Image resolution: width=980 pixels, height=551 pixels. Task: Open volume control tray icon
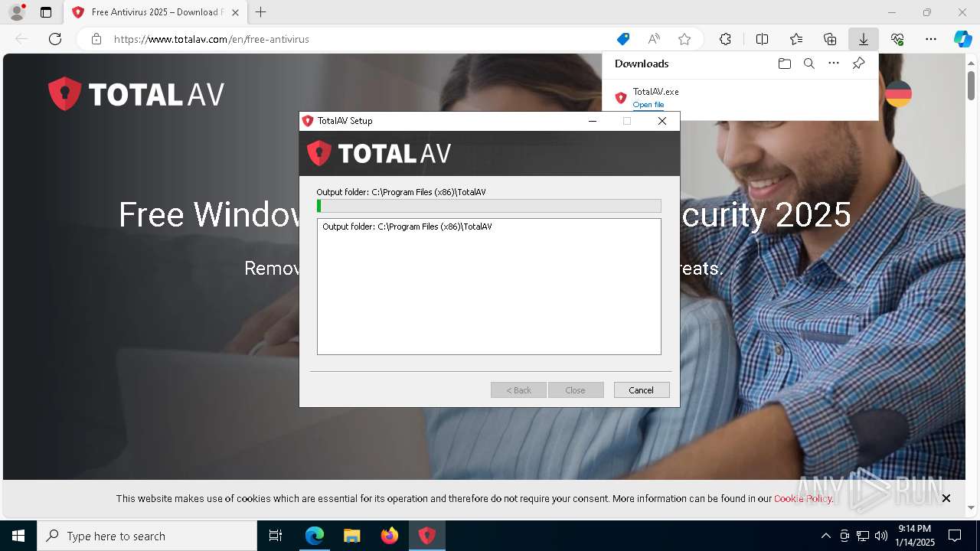point(881,536)
